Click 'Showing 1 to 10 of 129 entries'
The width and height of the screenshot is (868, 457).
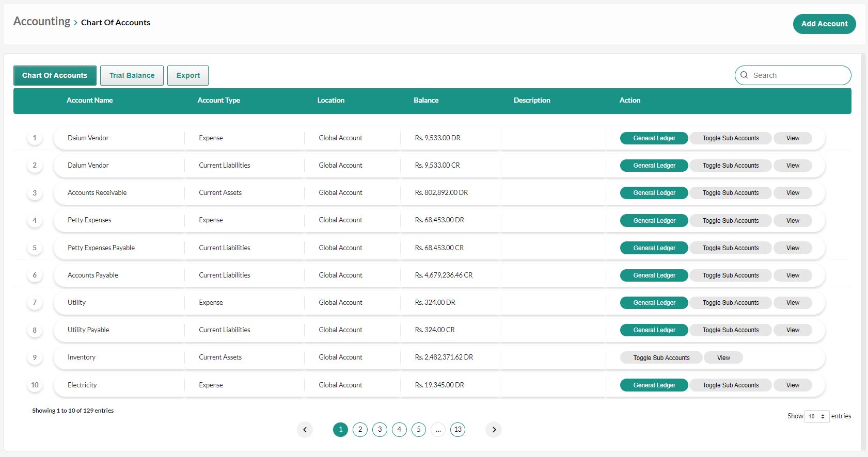(x=73, y=411)
